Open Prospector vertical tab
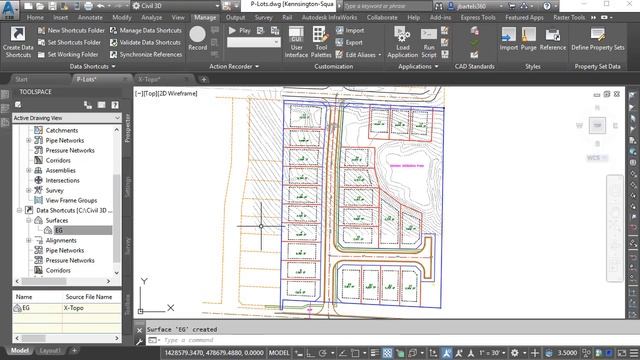Screen dimensions: 640x360 tap(127, 128)
